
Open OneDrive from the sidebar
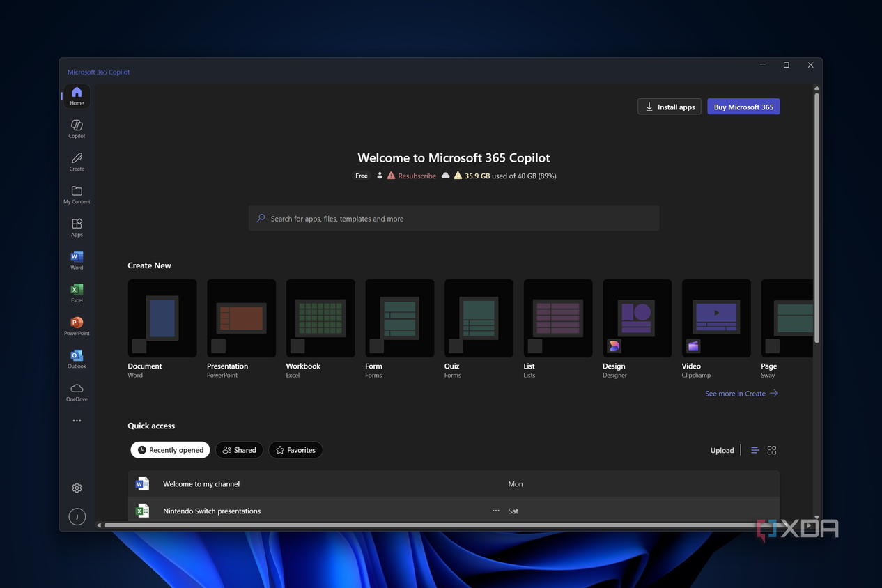(77, 392)
